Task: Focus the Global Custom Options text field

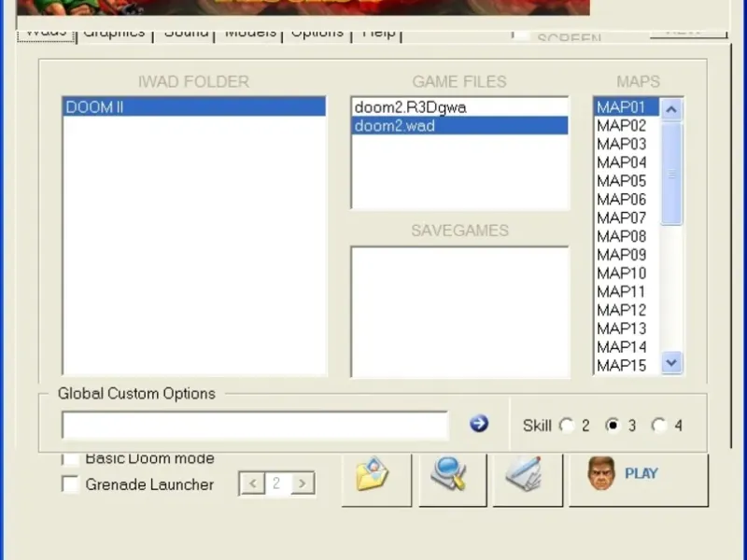Action: pos(255,425)
